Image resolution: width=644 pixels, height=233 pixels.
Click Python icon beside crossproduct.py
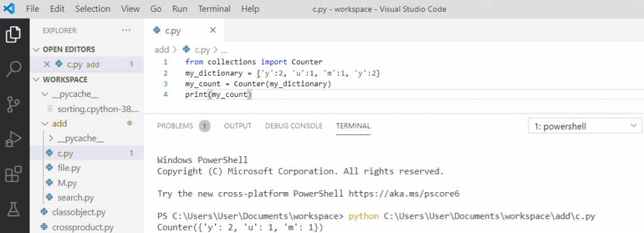[45, 227]
